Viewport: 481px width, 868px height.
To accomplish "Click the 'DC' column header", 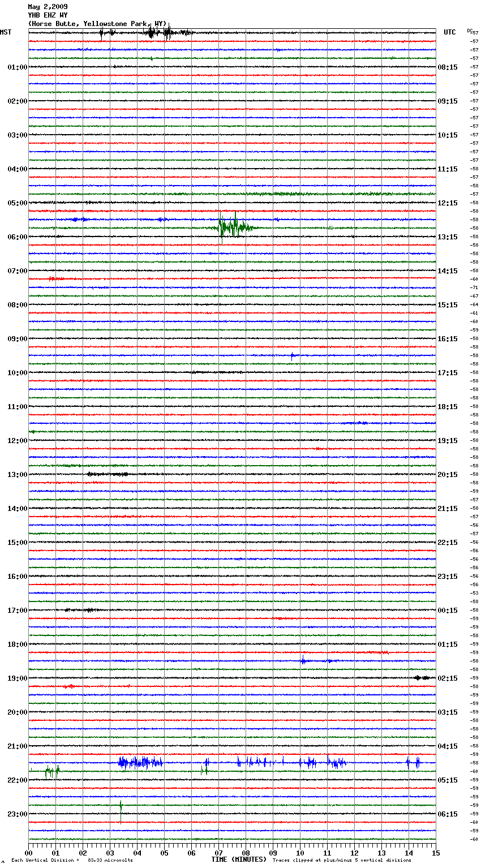I will point(470,31).
